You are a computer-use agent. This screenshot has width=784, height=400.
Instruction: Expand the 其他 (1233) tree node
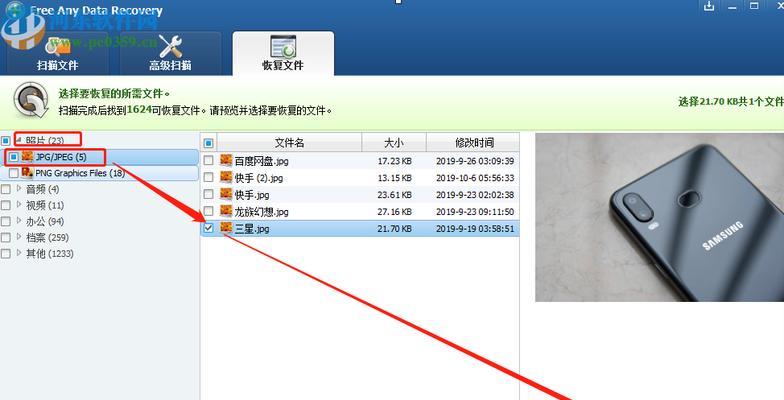point(19,252)
